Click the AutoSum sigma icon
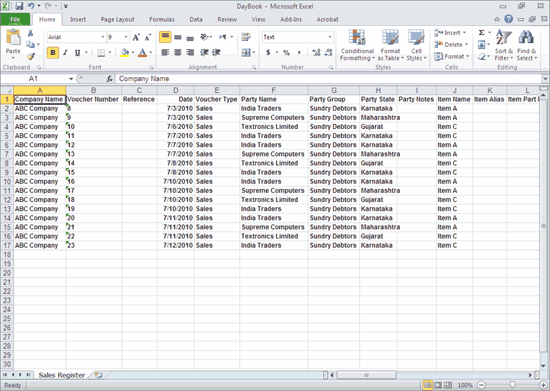Image resolution: width=550 pixels, height=391 pixels. (x=482, y=33)
